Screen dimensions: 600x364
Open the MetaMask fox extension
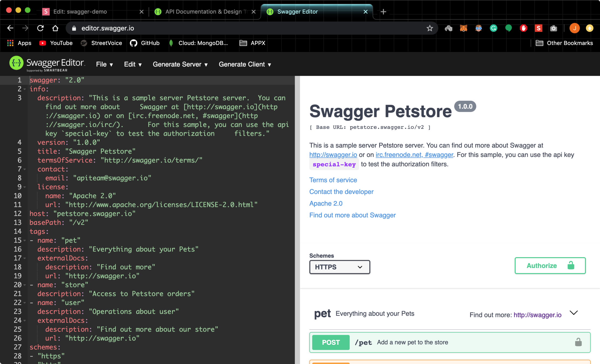coord(463,28)
